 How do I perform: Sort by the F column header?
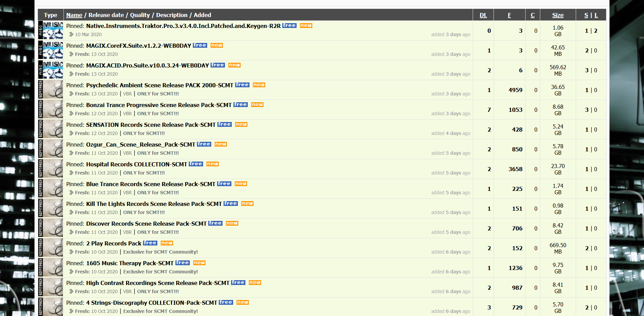pyautogui.click(x=509, y=15)
